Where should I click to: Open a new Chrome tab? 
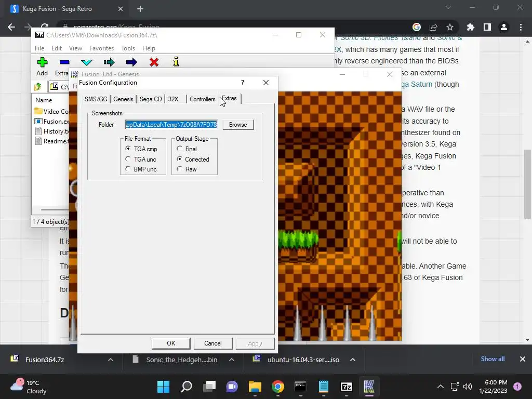140,9
